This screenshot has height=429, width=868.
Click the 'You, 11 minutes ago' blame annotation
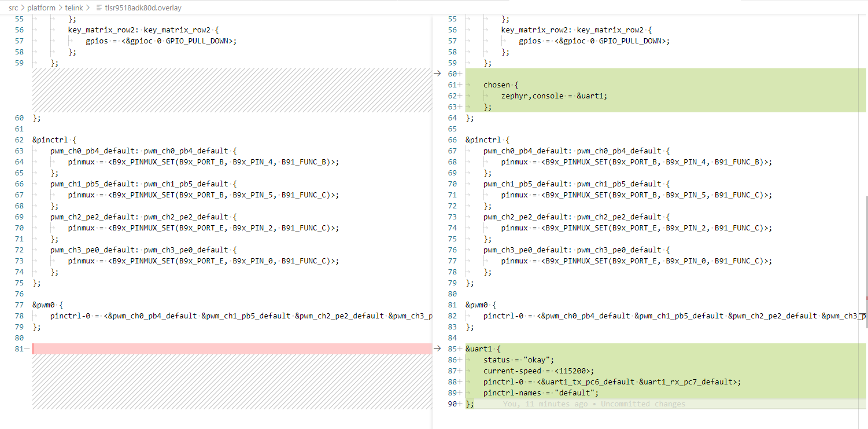tap(594, 404)
